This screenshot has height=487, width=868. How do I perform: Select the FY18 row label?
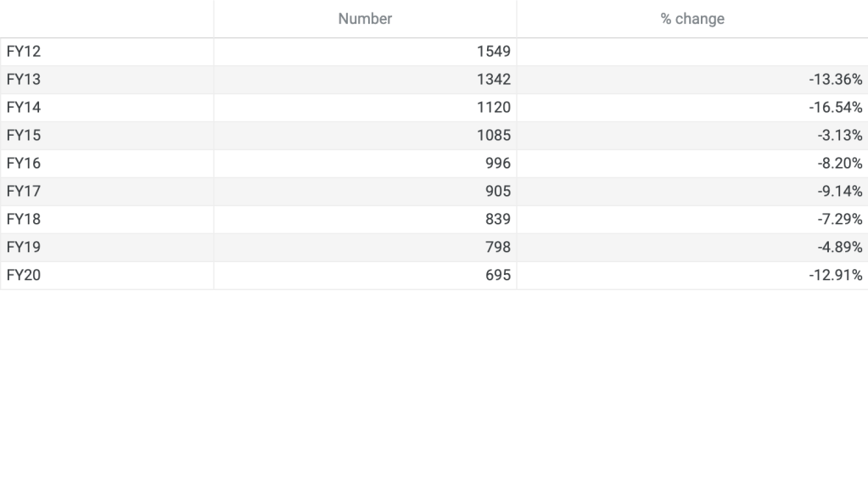pos(24,220)
